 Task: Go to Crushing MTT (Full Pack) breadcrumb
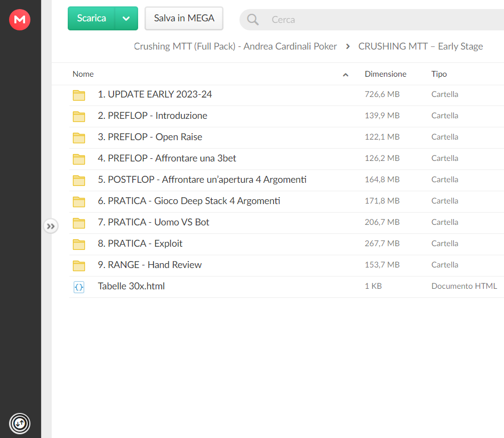235,46
